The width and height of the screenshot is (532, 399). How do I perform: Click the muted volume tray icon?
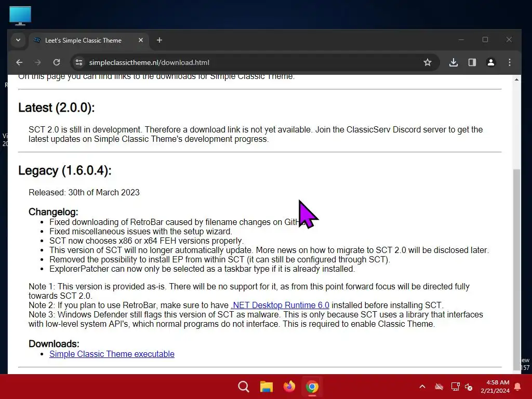point(469,387)
